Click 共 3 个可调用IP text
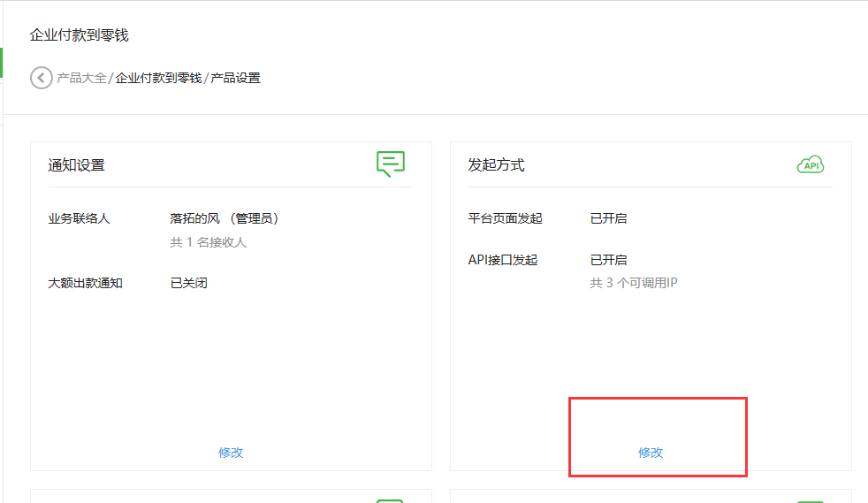The image size is (868, 503). 634,283
